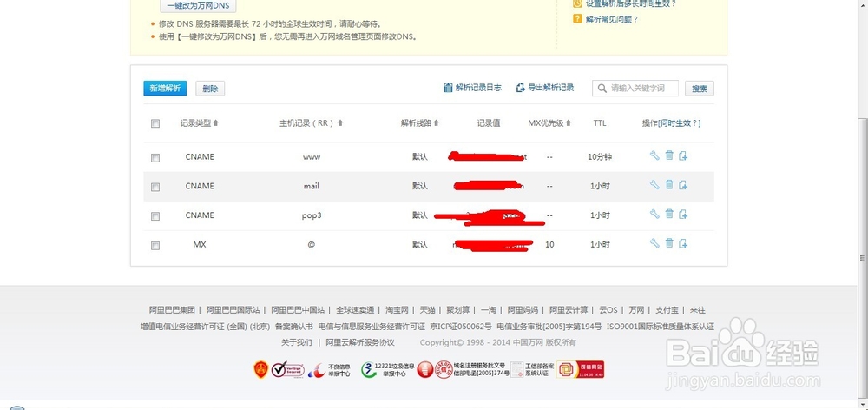Open 解析记录日志 log icon link

click(x=472, y=88)
